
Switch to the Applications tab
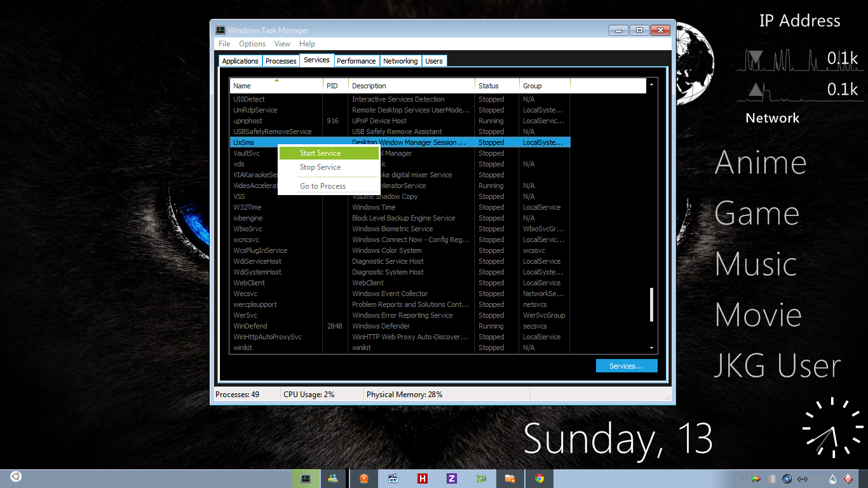(240, 61)
